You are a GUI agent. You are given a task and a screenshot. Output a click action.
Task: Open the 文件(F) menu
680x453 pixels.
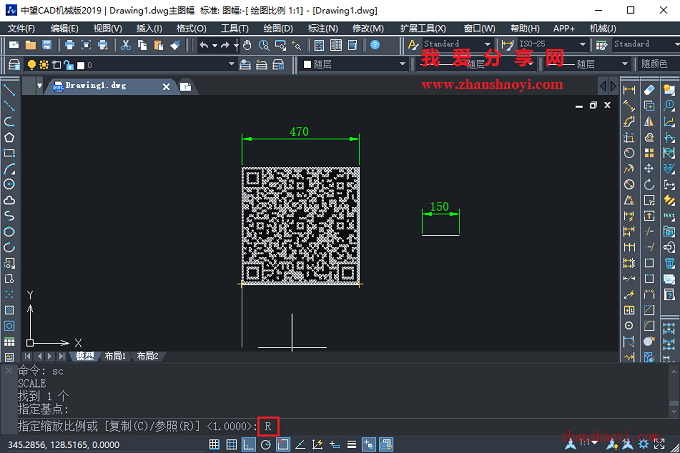[x=21, y=28]
